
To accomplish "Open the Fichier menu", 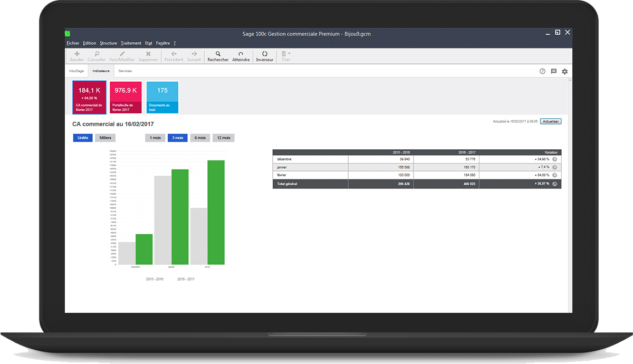I will pyautogui.click(x=73, y=43).
